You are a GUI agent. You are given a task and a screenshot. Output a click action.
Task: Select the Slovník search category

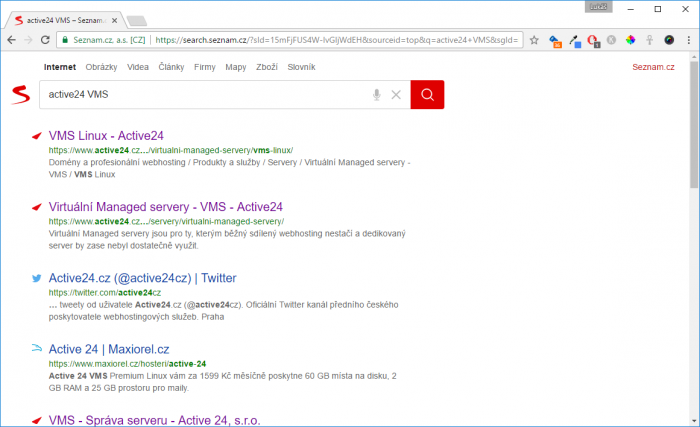[x=301, y=67]
